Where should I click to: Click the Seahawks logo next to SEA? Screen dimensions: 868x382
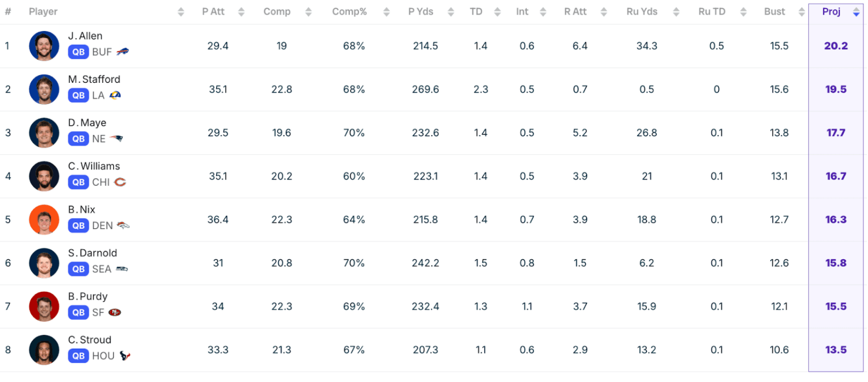coord(122,269)
